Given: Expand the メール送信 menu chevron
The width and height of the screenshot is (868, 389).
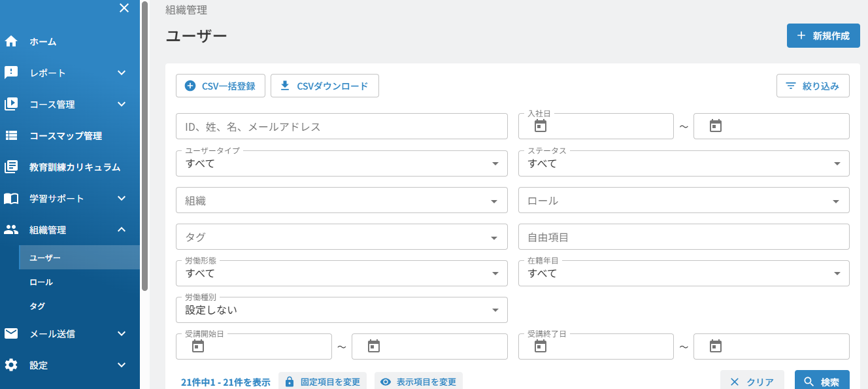Looking at the screenshot, I should pos(122,333).
